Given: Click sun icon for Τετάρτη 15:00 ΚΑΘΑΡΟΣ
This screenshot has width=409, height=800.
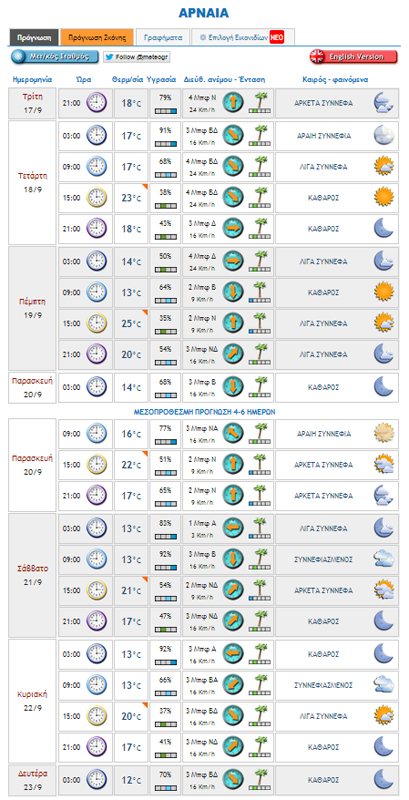Looking at the screenshot, I should [384, 197].
